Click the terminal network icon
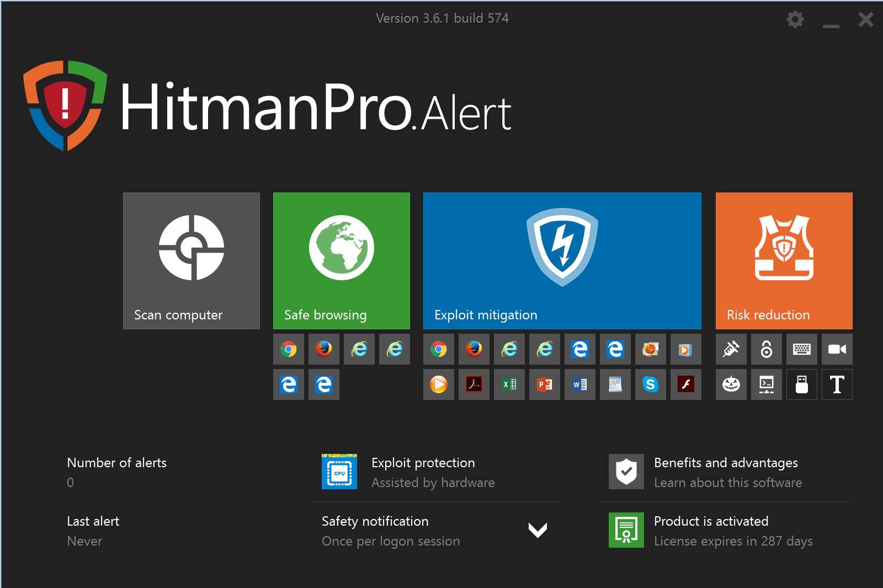This screenshot has height=588, width=883. tap(767, 384)
